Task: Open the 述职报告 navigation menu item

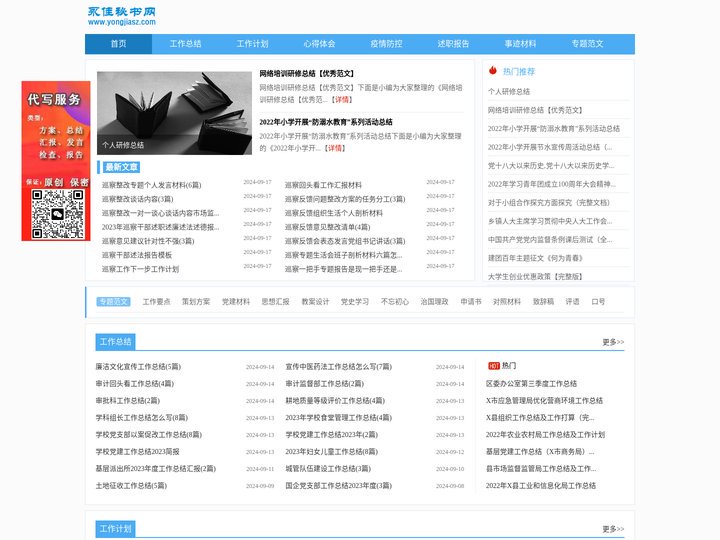Action: coord(454,44)
